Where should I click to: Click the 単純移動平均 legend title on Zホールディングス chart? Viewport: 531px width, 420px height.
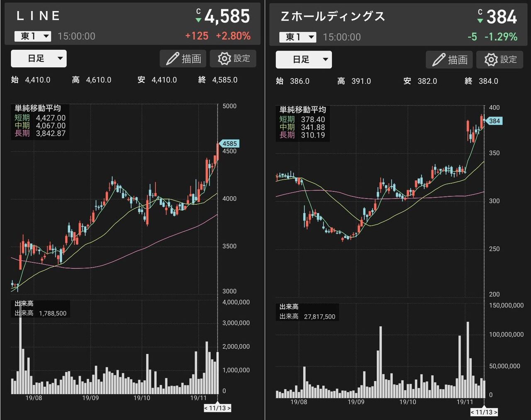point(303,110)
